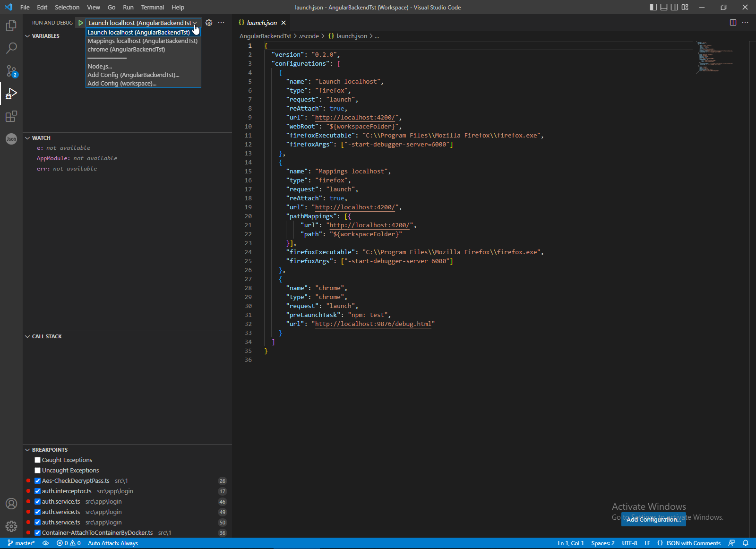Open launch.json via the debug gear icon
Image resolution: width=756 pixels, height=549 pixels.
click(x=209, y=23)
